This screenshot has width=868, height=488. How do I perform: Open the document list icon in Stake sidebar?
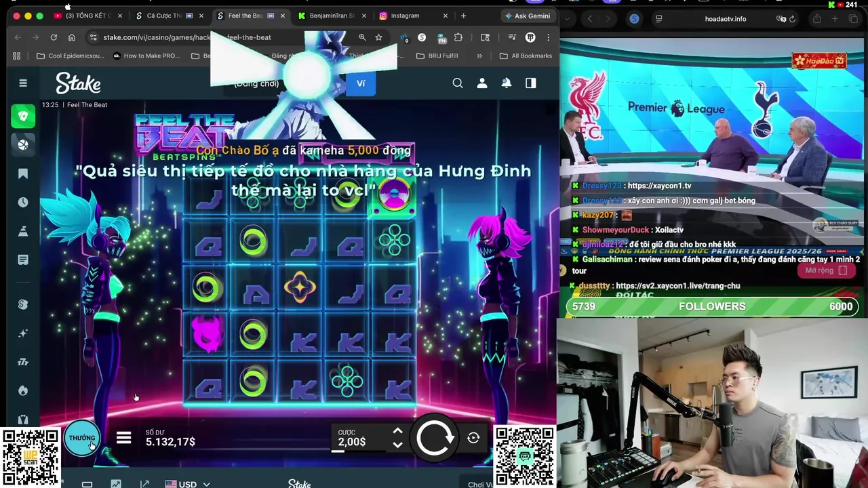[x=23, y=260]
